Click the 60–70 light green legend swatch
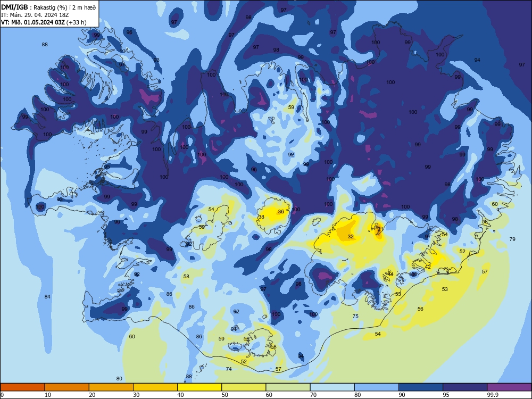The image size is (532, 399). 288,387
